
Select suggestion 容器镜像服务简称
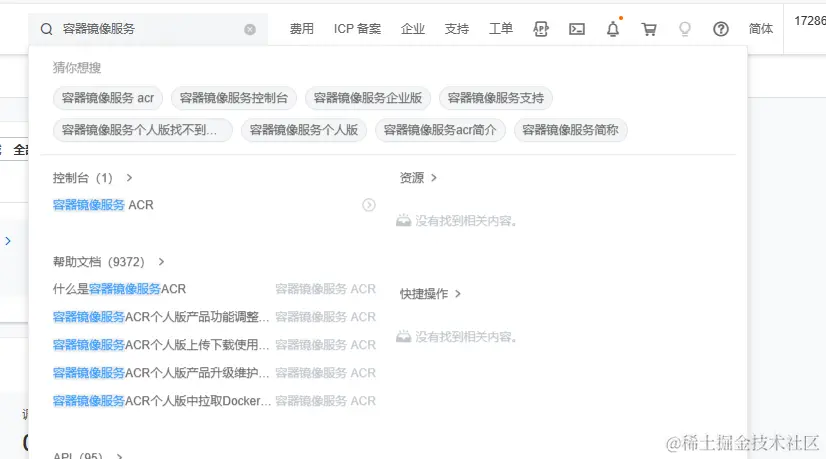point(571,130)
